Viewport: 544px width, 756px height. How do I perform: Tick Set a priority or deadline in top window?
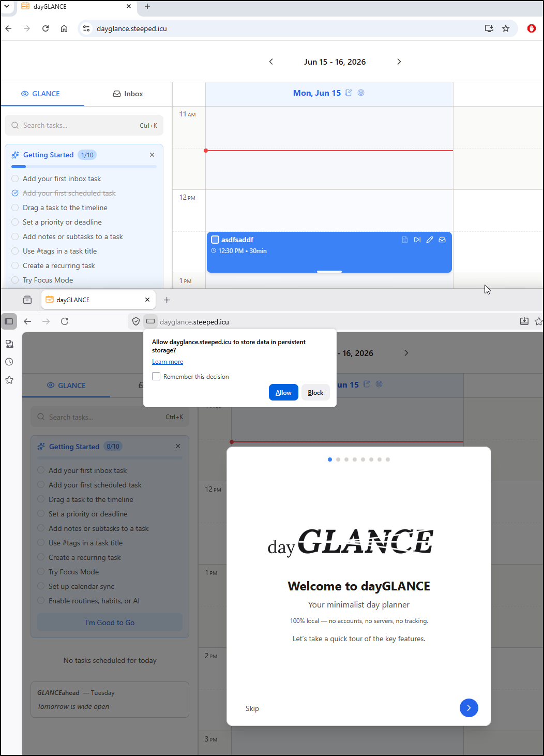[15, 222]
